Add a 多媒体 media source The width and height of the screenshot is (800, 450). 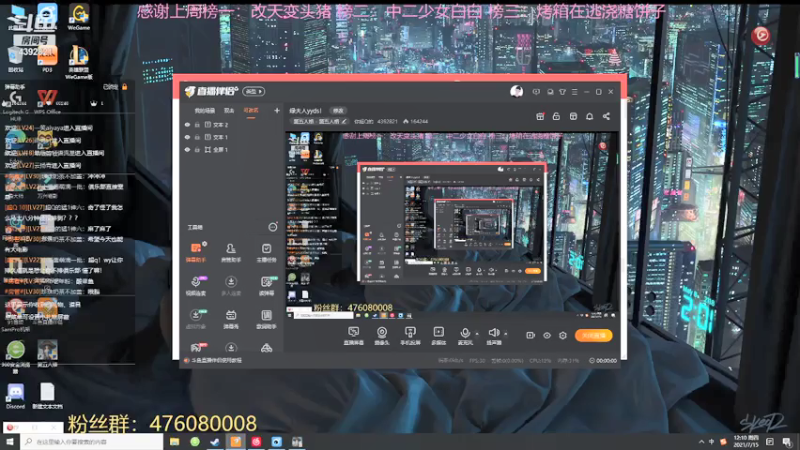[439, 336]
